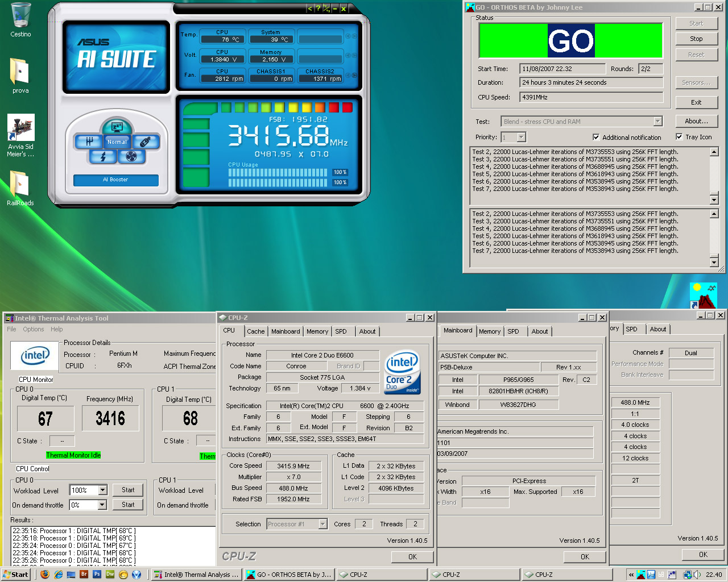Click the Rounds 2/2 field in ORTHOS
The width and height of the screenshot is (728, 582).
coord(651,68)
